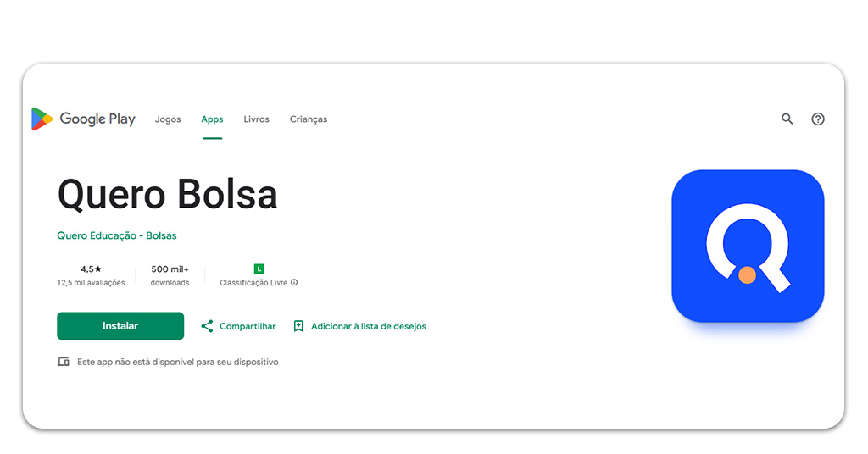Click the share icon beside Compartilhar
The height and width of the screenshot is (454, 868).
coord(207,326)
